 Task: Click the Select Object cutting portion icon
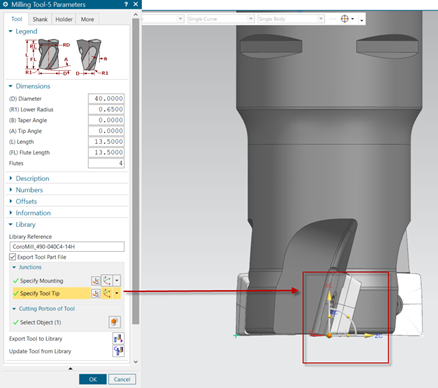coord(114,322)
